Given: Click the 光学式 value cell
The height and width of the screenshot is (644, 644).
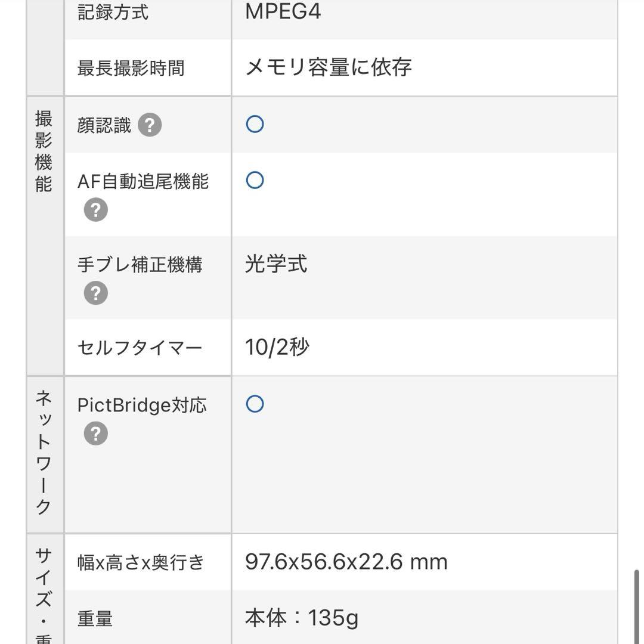Looking at the screenshot, I should (276, 265).
